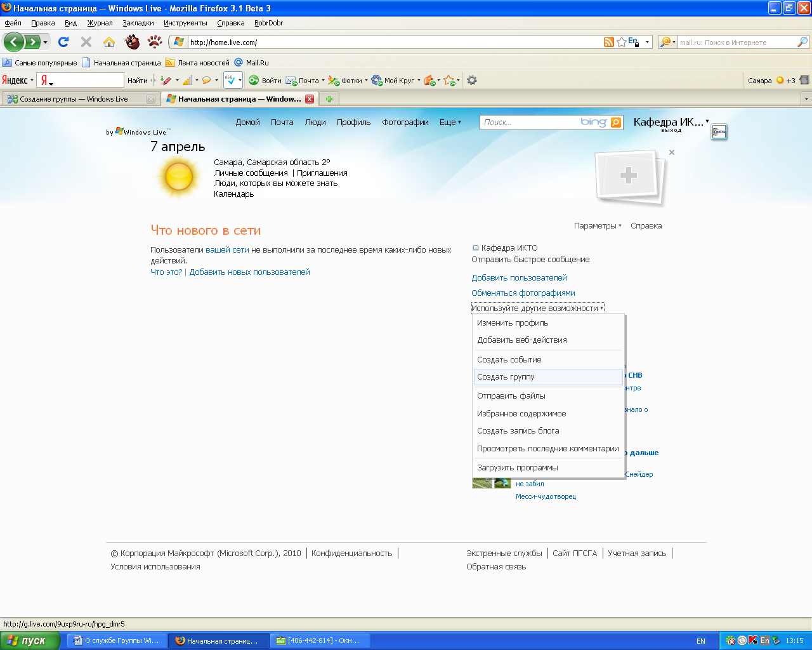
Task: Close the add-photo panel with X
Action: pyautogui.click(x=672, y=152)
